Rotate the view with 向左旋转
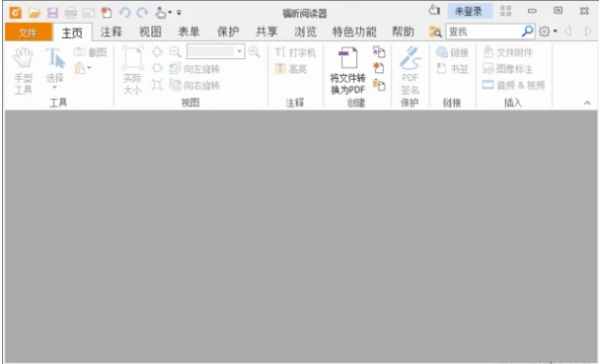This screenshot has width=599, height=364. click(194, 69)
